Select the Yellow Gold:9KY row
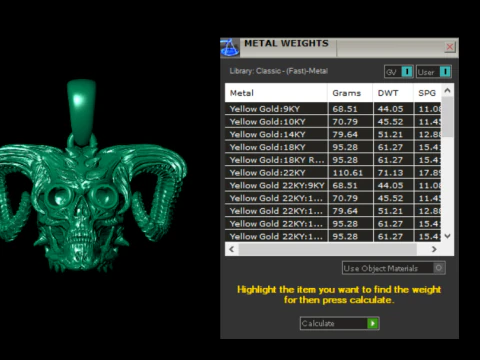Image resolution: width=480 pixels, height=360 pixels. pos(333,109)
